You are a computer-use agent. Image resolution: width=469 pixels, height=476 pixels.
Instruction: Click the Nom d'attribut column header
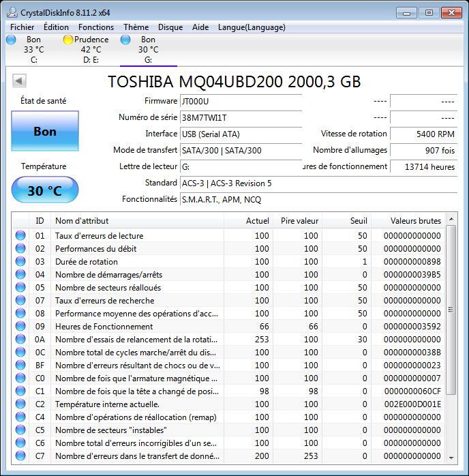(x=137, y=221)
